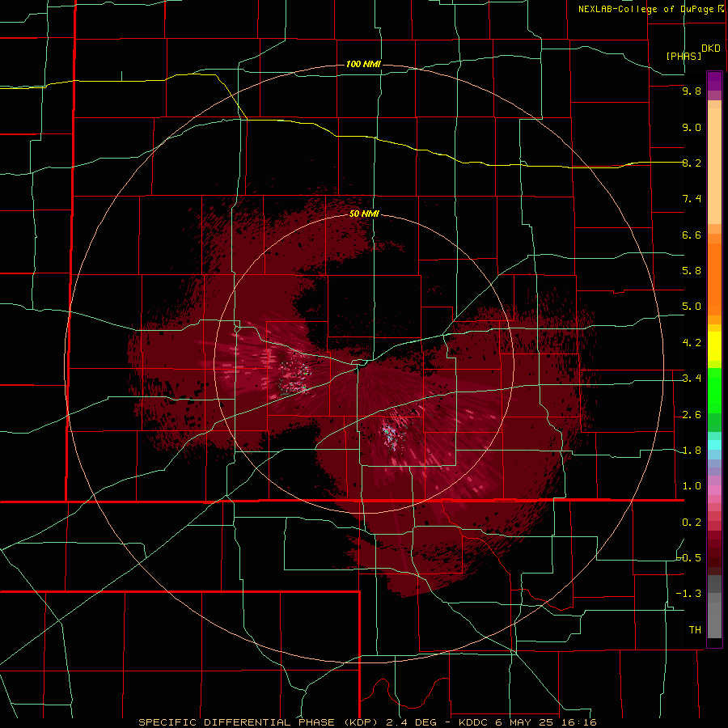Click the 9.8 value on the color scale
Viewport: 728px width, 728px height.
692,91
